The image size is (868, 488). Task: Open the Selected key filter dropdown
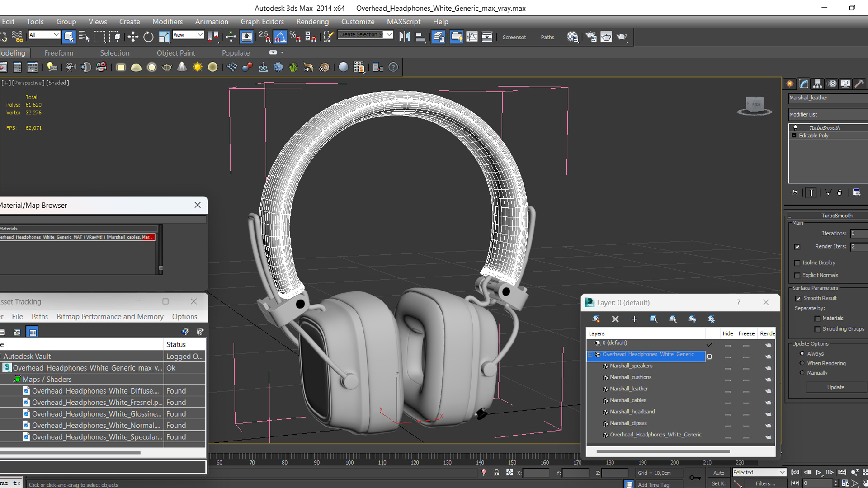tap(759, 473)
